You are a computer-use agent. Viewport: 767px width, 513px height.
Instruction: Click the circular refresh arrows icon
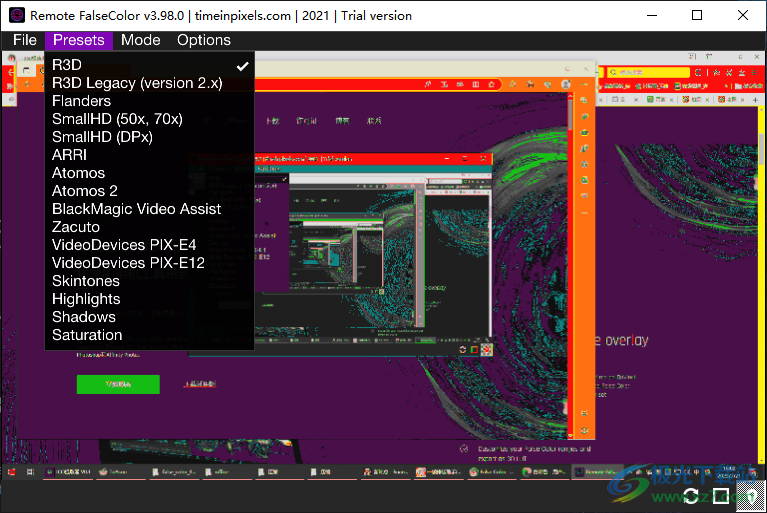(x=691, y=496)
